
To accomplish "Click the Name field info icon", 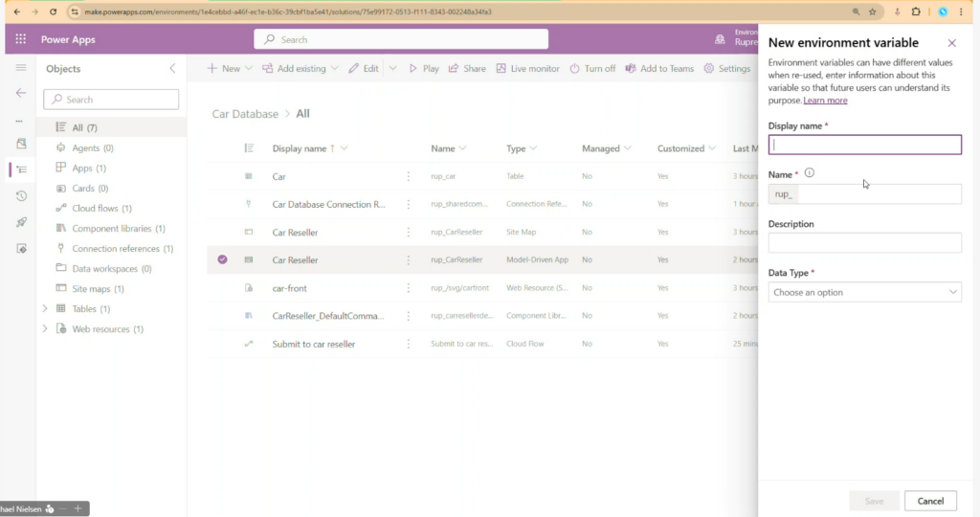I will click(809, 173).
